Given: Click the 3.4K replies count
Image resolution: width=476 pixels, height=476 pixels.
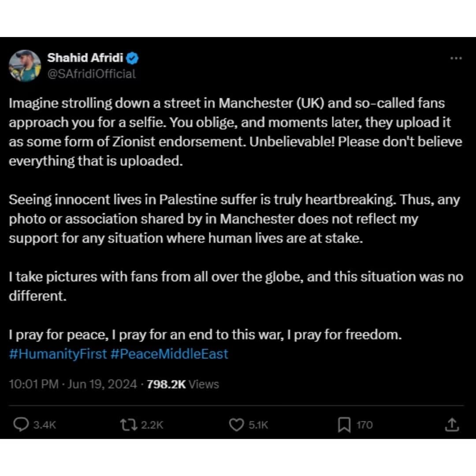Looking at the screenshot, I should [x=45, y=425].
